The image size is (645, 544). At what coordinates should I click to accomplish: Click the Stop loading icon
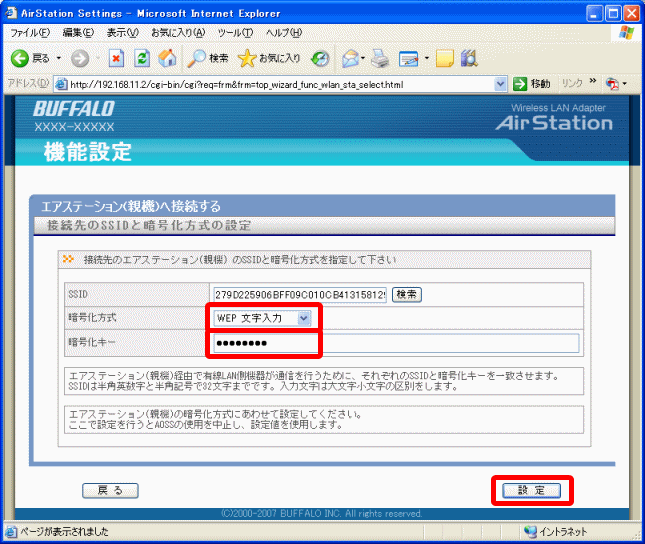click(116, 58)
